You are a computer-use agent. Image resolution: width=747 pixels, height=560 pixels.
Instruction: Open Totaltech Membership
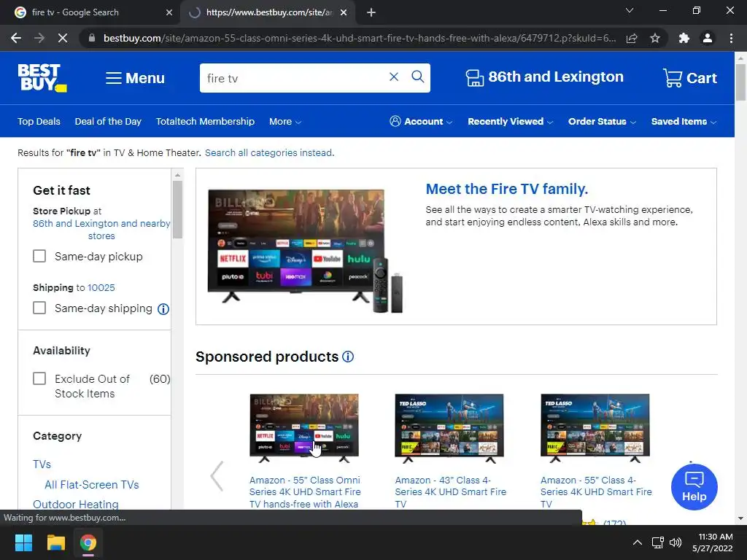pyautogui.click(x=205, y=122)
